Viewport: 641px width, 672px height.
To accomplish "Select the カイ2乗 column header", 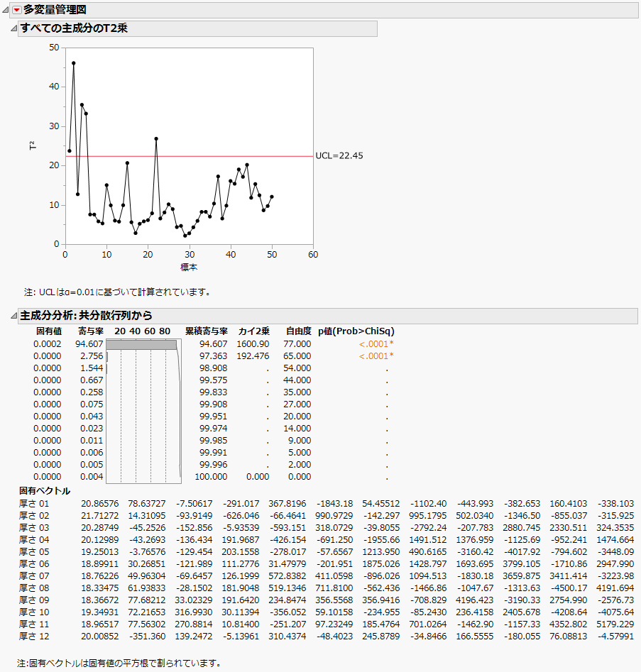I will tap(256, 331).
